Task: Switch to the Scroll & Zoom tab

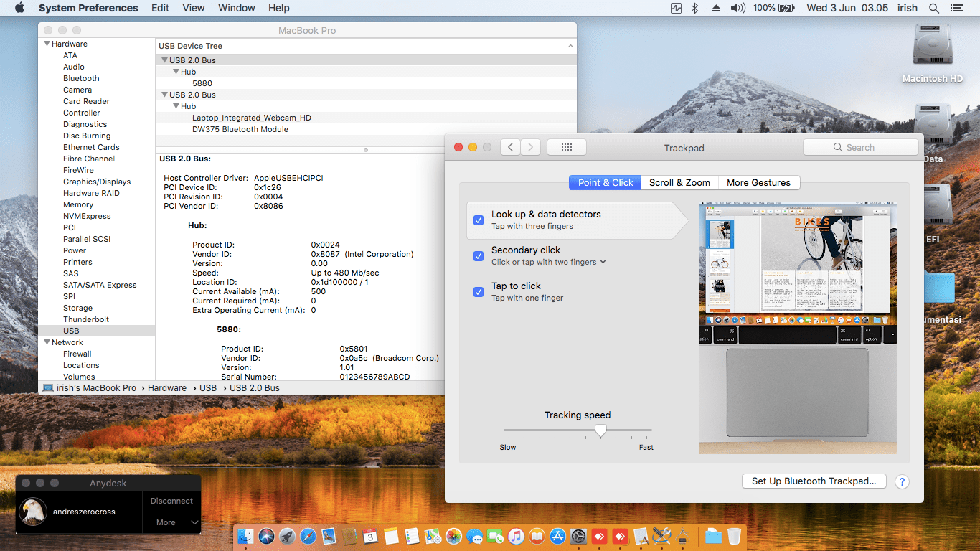Action: (x=679, y=182)
